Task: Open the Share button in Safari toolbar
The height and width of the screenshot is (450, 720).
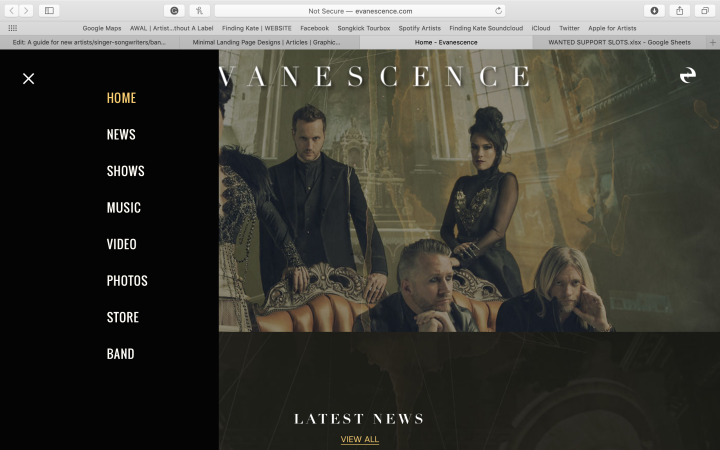Action: click(x=680, y=11)
